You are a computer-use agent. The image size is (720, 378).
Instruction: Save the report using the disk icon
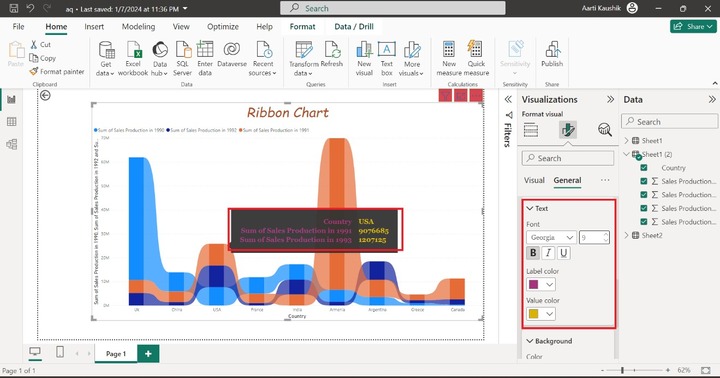click(x=14, y=8)
